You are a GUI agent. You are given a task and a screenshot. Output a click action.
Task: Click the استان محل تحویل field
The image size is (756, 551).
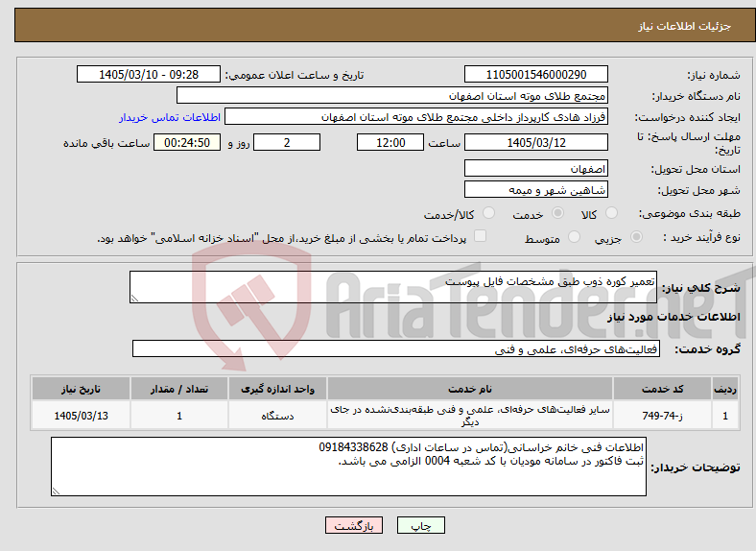[536, 168]
